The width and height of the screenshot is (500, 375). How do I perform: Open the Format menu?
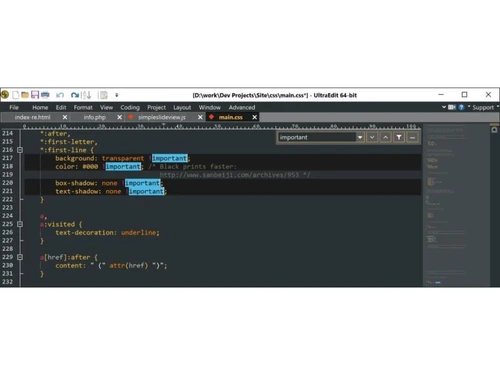coord(83,107)
